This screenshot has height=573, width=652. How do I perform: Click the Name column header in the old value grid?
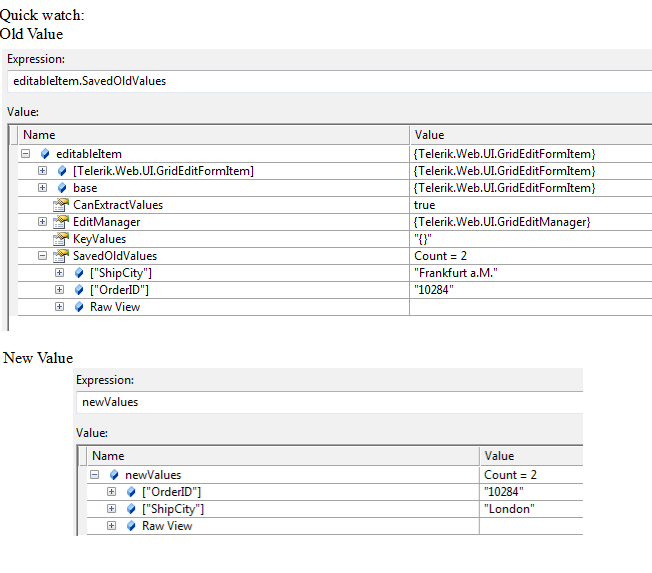coord(214,135)
